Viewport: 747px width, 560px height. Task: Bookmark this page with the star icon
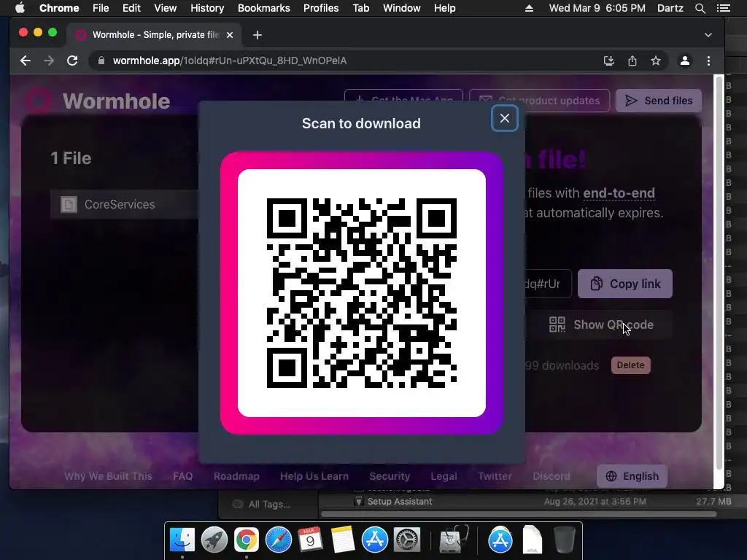pyautogui.click(x=656, y=61)
